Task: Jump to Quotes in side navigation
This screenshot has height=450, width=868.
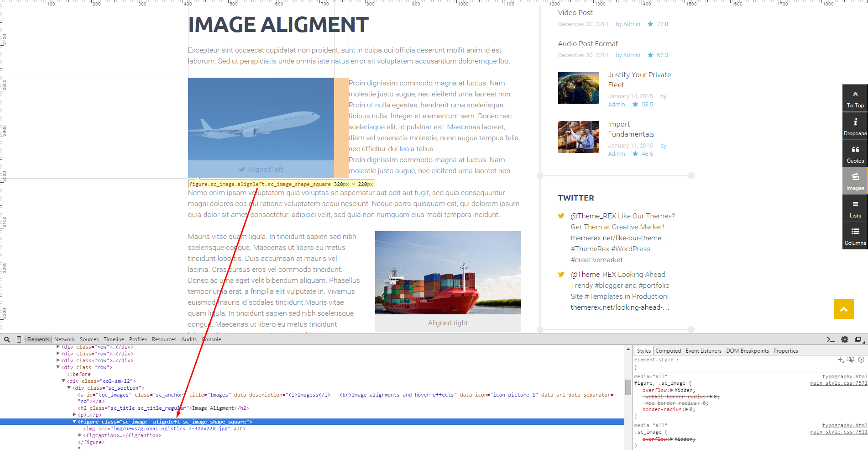Action: tap(855, 155)
